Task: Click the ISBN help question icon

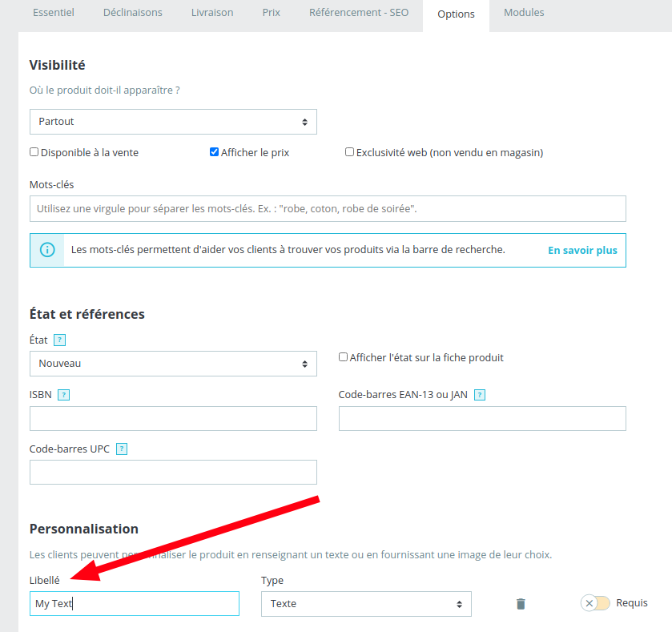Action: 64,395
